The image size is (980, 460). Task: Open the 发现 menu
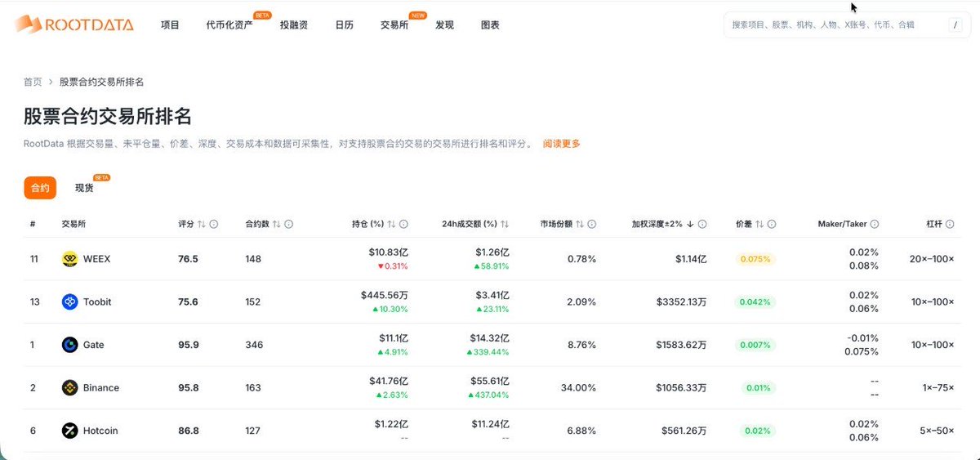pos(444,25)
